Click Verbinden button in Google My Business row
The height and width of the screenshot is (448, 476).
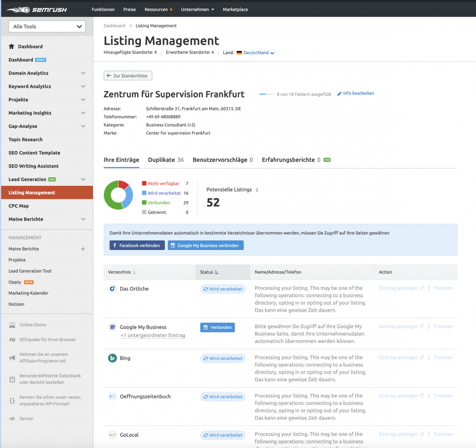coord(217,327)
